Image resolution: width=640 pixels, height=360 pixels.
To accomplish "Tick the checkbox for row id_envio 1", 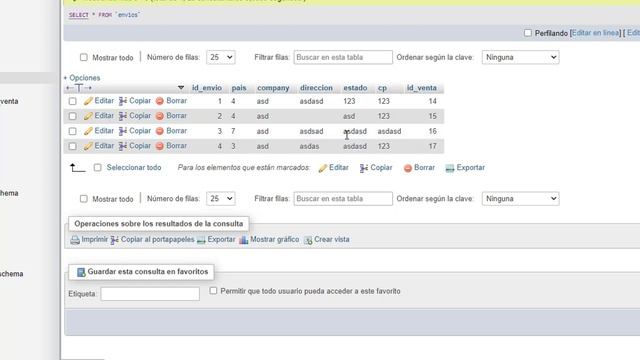I will [73, 101].
